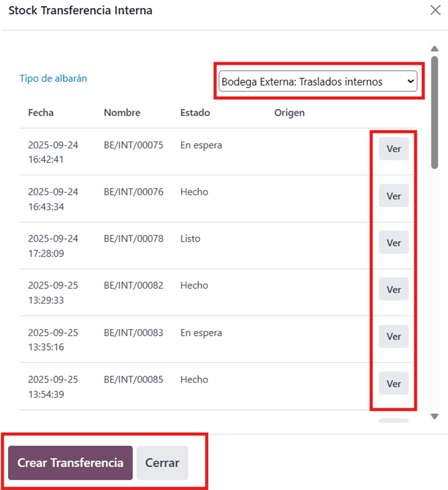Viewport: 448px width, 490px height.
Task: Select the BE/INT/00076 row name
Action: [x=134, y=192]
